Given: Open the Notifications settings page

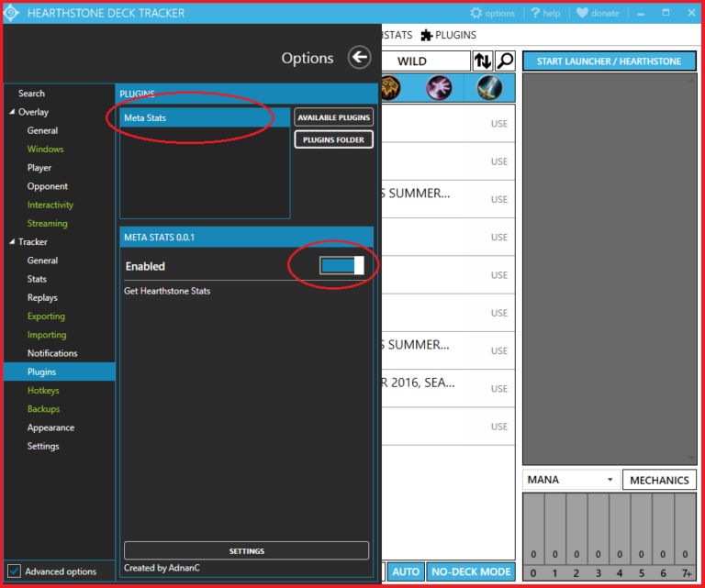Looking at the screenshot, I should [52, 353].
